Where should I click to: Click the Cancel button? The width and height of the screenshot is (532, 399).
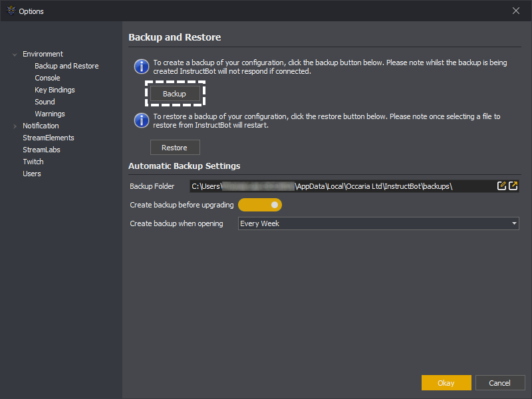[x=500, y=383]
